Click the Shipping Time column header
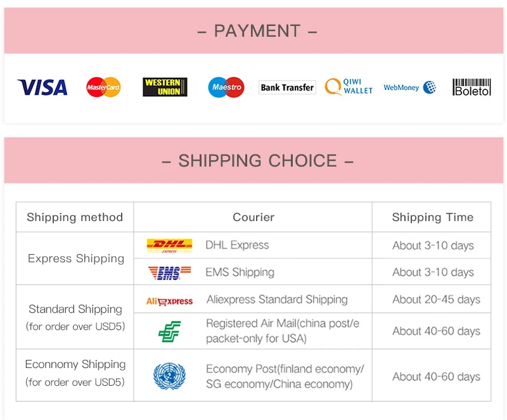507x420 pixels. (x=432, y=217)
